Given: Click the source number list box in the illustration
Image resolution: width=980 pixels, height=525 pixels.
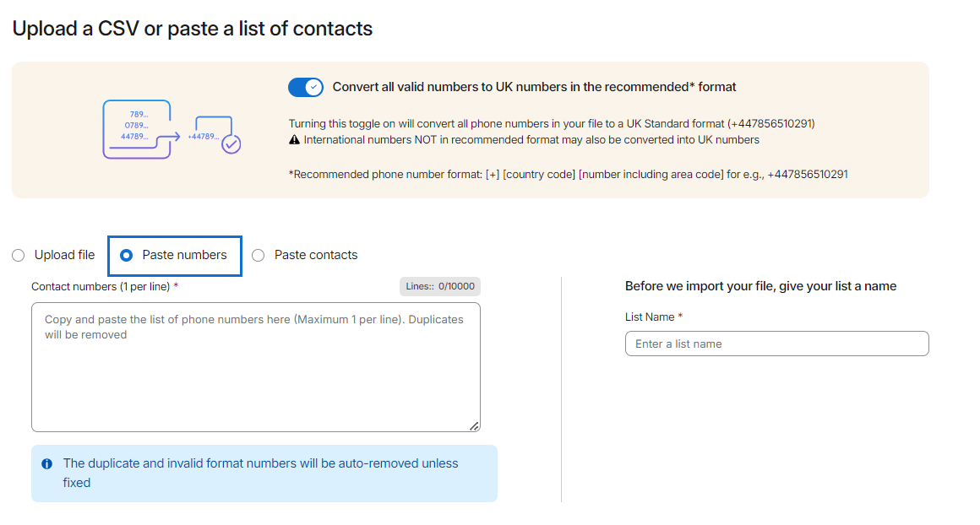Looking at the screenshot, I should [x=137, y=127].
